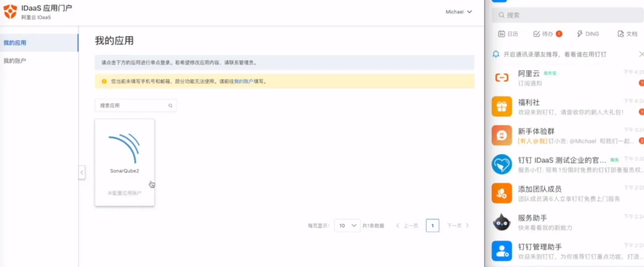Screen dimensions: 644x267
Task: Open the SonarQube2 application card
Action: (x=125, y=162)
